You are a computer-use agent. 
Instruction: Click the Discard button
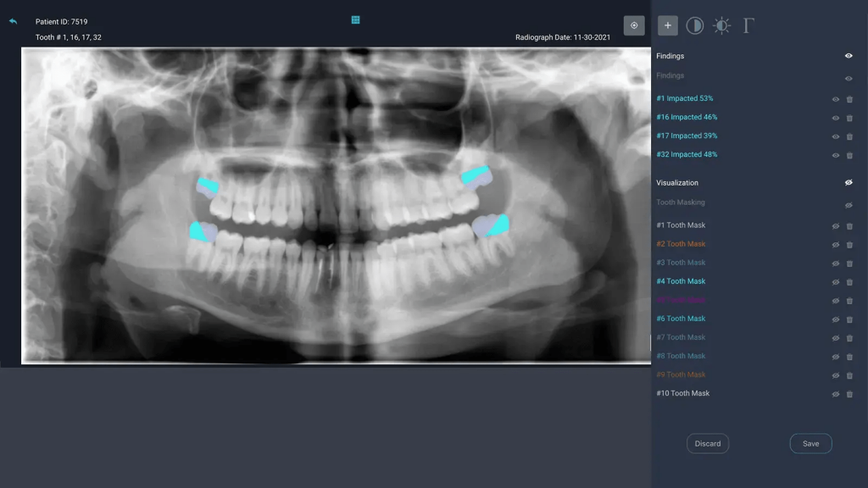pos(707,443)
